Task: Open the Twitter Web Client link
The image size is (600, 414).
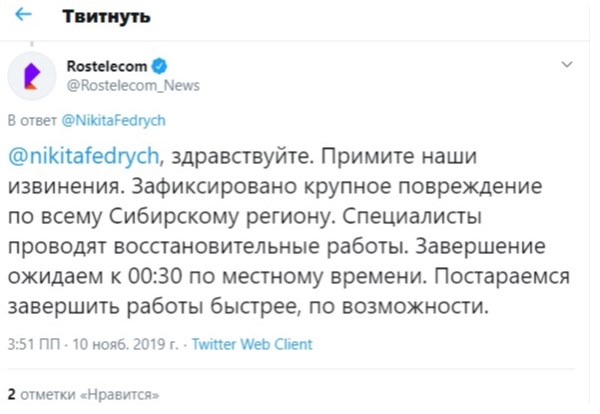Action: coord(252,344)
